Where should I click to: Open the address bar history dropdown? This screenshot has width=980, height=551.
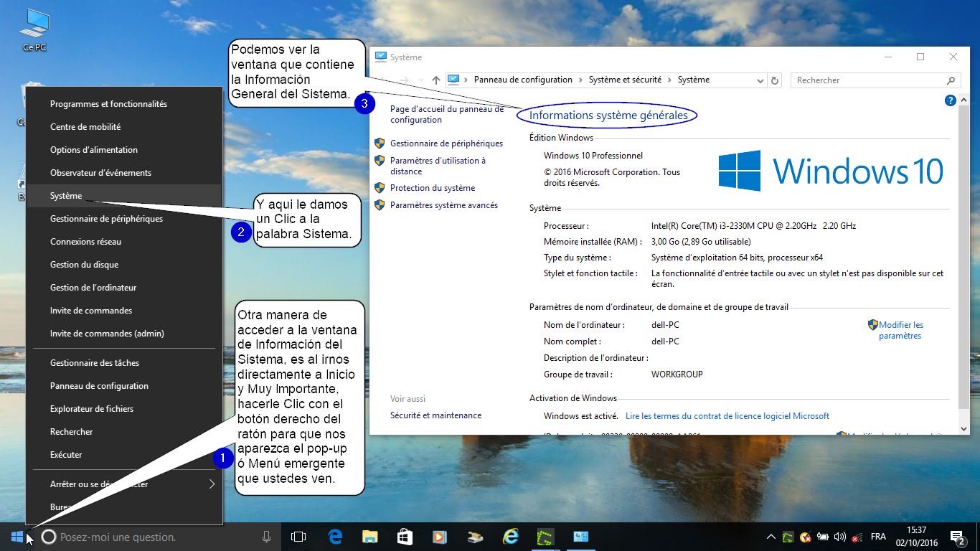pos(760,80)
